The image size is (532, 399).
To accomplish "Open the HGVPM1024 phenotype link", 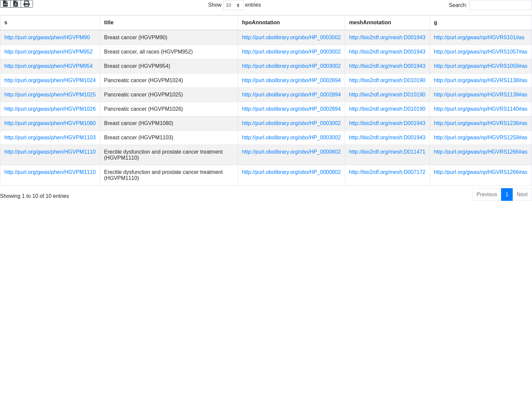I will pyautogui.click(x=50, y=80).
